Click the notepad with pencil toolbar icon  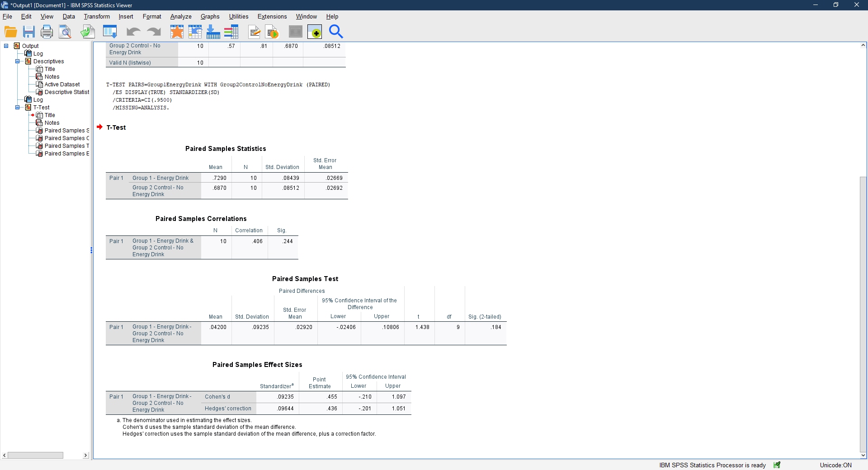tap(255, 32)
